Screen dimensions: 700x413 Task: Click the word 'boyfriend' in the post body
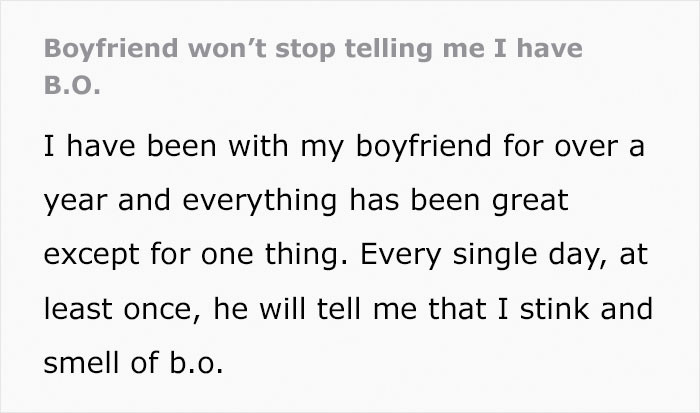pos(423,146)
